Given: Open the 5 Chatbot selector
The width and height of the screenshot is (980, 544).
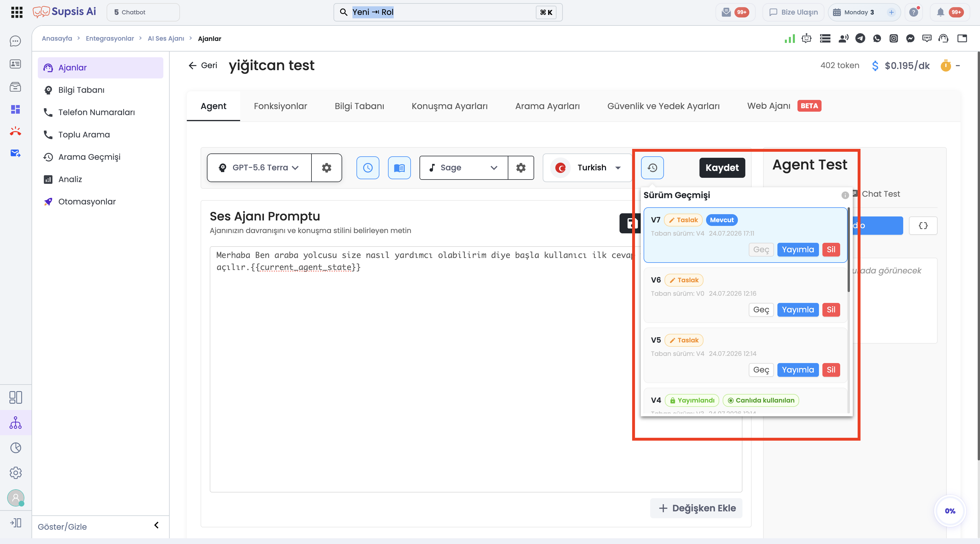Looking at the screenshot, I should (143, 12).
